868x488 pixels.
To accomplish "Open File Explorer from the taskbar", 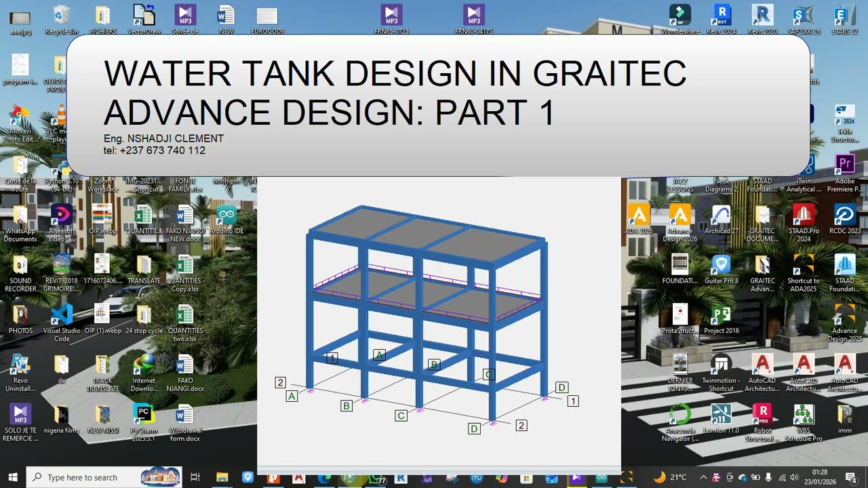I will click(x=222, y=477).
